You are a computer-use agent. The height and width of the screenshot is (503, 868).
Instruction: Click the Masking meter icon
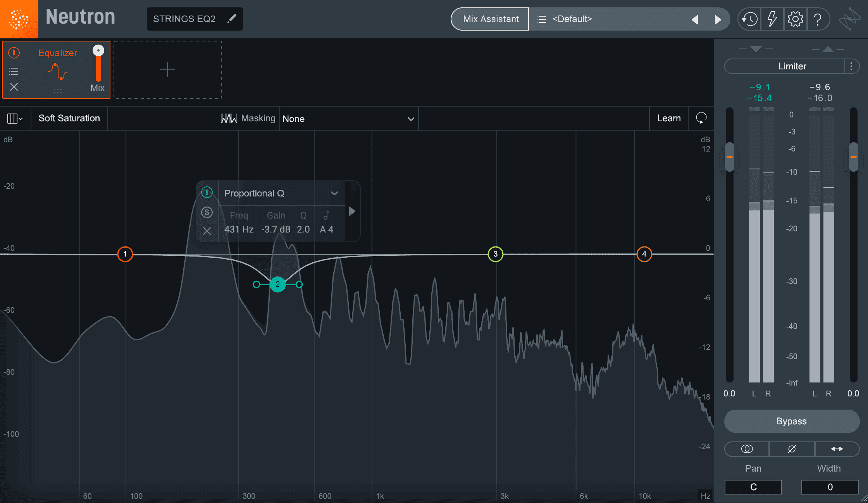229,118
